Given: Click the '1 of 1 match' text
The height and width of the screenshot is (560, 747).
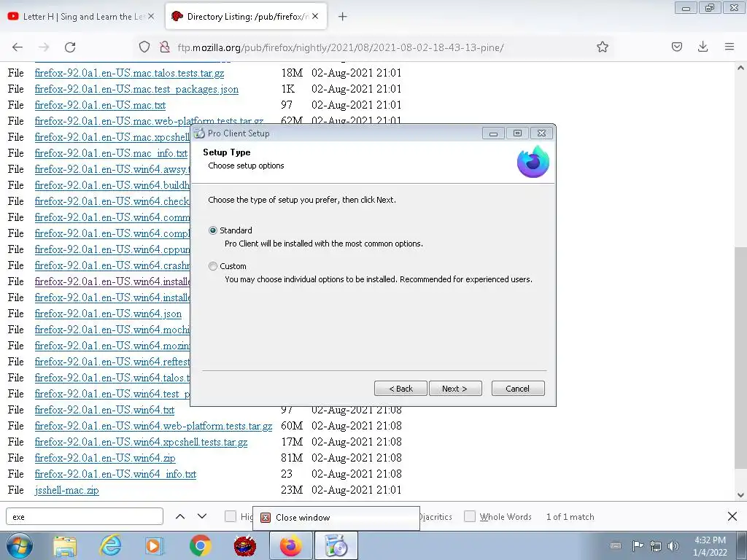Looking at the screenshot, I should click(570, 517).
